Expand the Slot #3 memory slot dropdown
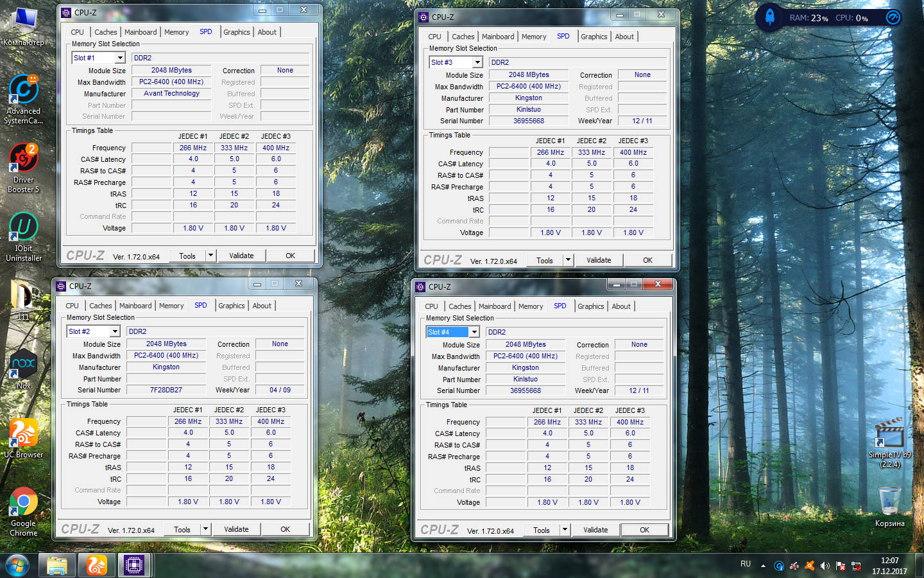 tap(477, 62)
